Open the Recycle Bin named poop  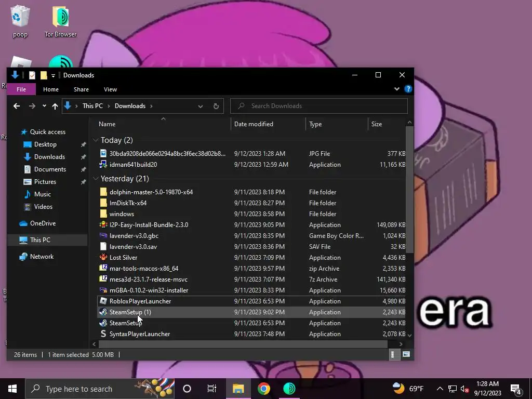tap(20, 20)
